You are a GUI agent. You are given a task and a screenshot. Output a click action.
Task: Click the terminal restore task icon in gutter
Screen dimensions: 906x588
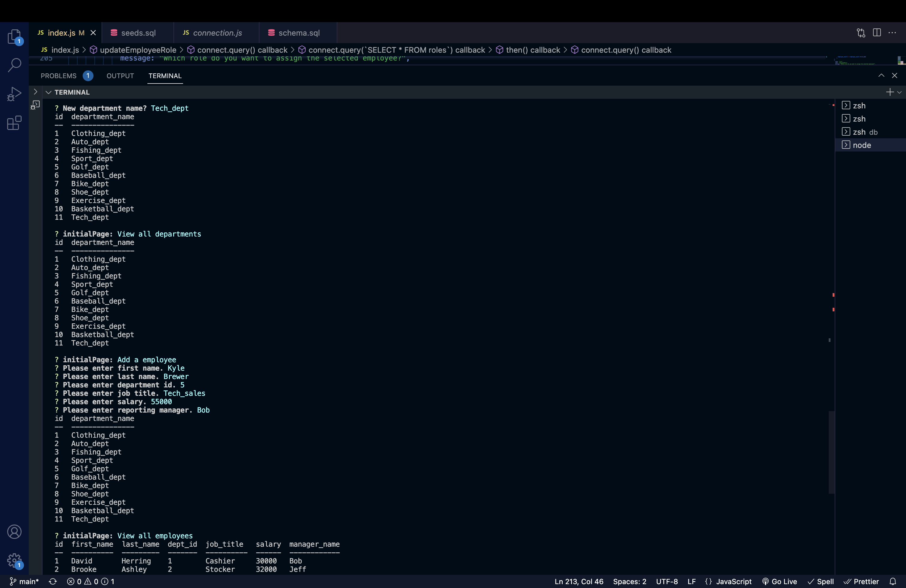35,105
